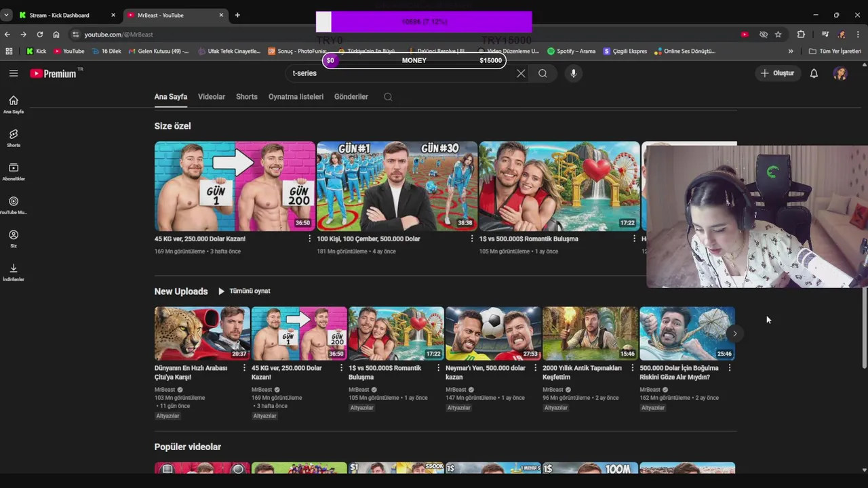The width and height of the screenshot is (868, 488).
Task: Open 500.000 Dolar İçin Boğulma title
Action: pyautogui.click(x=679, y=373)
